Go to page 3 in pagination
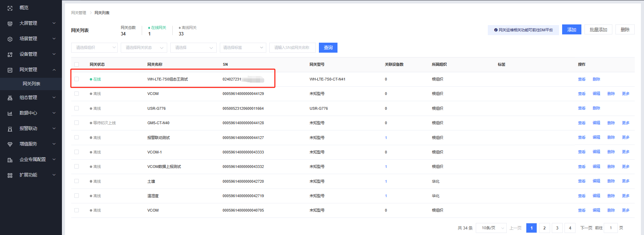 coord(557,228)
